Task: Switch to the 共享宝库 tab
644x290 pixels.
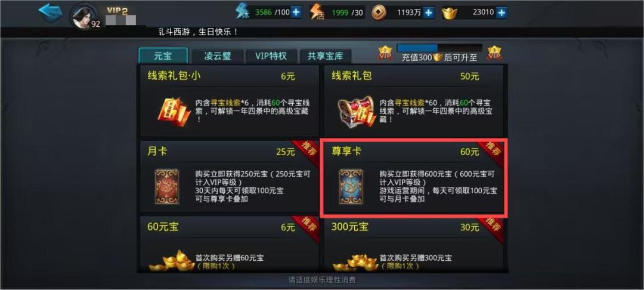Action: coord(326,56)
